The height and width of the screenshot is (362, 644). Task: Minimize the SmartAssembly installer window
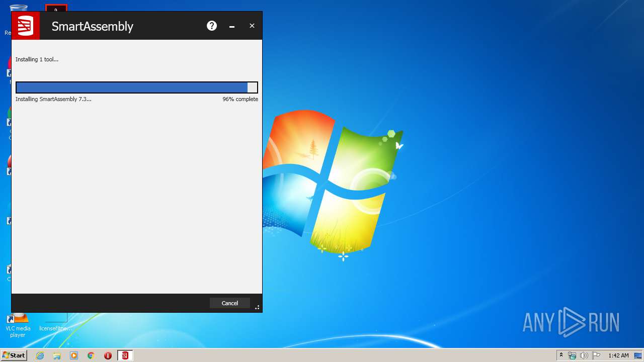click(x=232, y=26)
